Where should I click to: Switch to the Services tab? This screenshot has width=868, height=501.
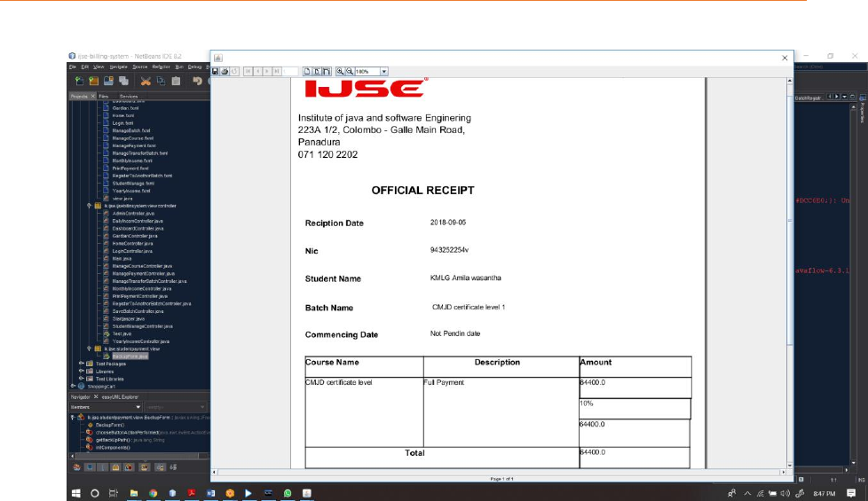pos(129,97)
